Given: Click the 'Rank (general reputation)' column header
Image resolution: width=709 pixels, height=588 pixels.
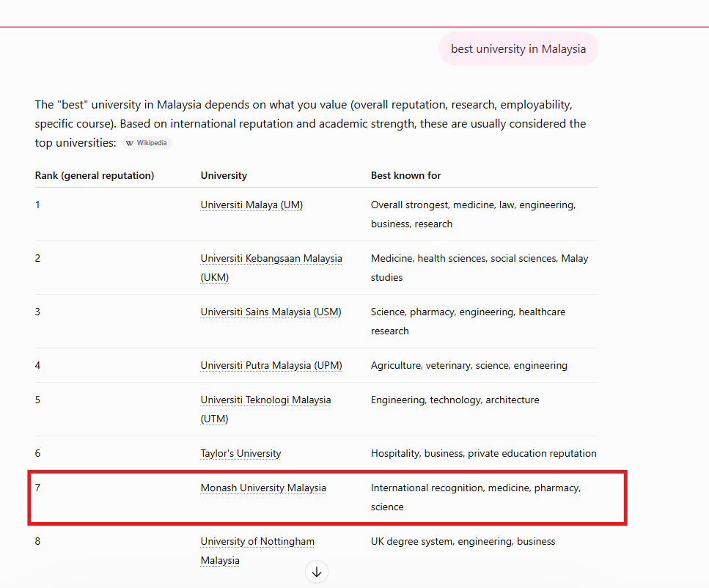Looking at the screenshot, I should pos(95,175).
